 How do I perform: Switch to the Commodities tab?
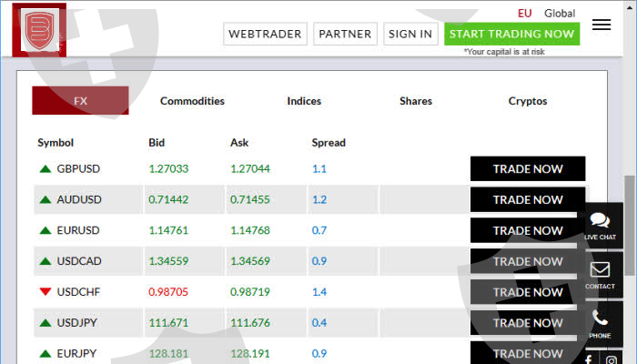[192, 101]
